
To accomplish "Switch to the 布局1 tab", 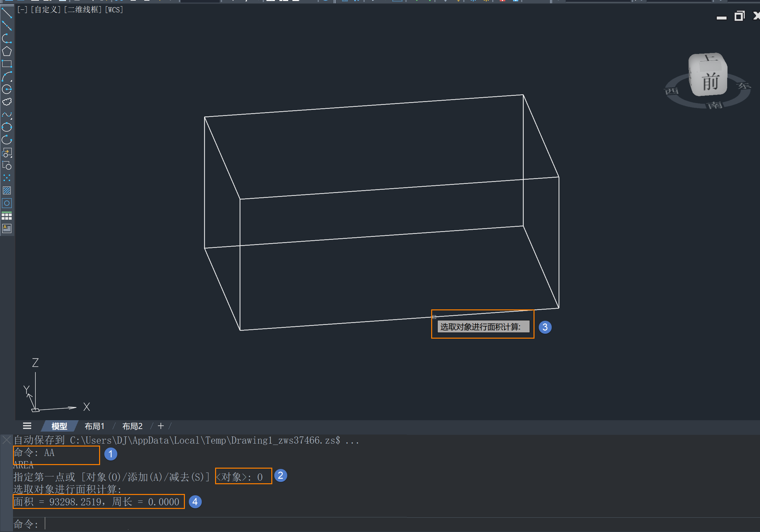I will click(95, 426).
